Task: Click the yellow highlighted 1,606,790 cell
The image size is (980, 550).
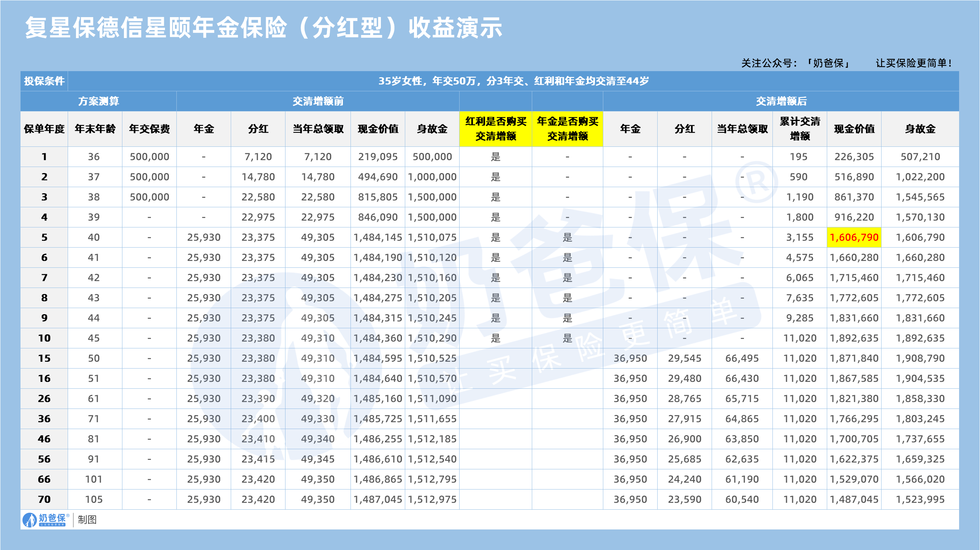Action: pyautogui.click(x=854, y=237)
